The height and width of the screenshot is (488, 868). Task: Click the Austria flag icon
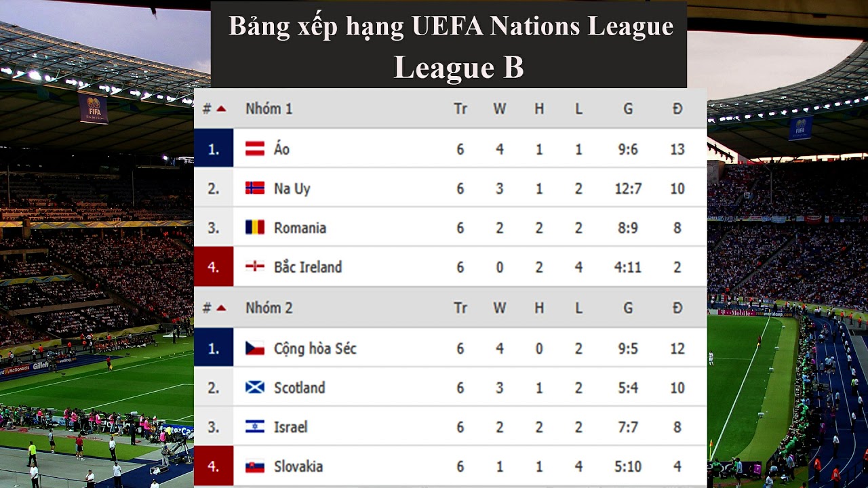point(255,149)
